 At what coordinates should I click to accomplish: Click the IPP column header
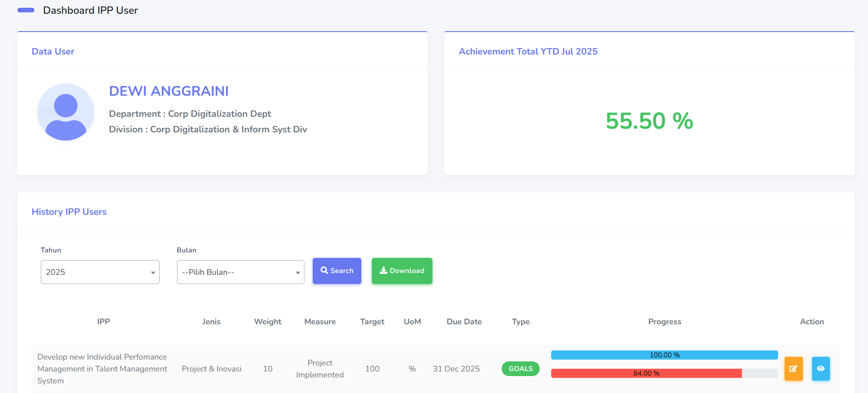(104, 322)
